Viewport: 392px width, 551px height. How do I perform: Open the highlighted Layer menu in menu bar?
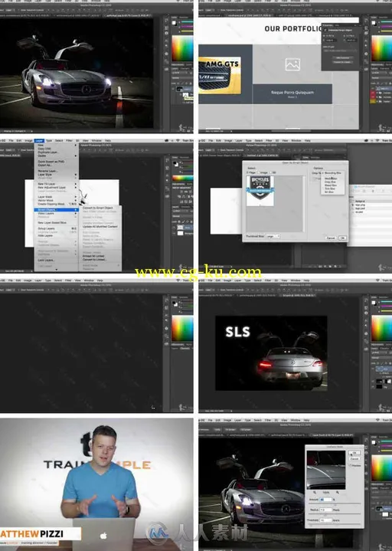[x=39, y=140]
